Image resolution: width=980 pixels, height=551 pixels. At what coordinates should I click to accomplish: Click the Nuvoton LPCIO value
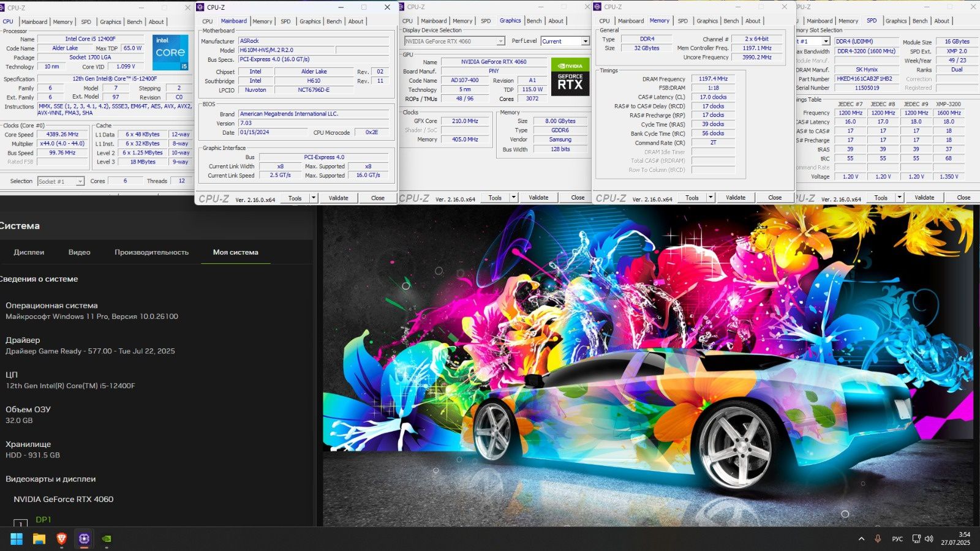[255, 90]
